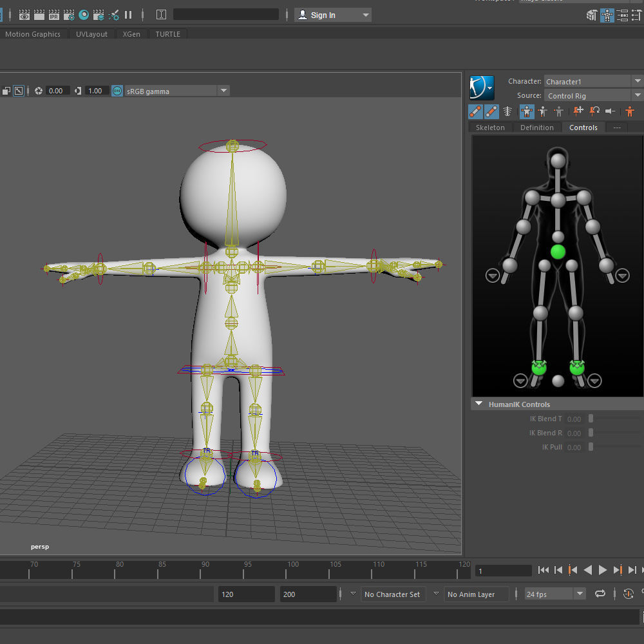Toggle HumanIK panel icon in status line

[x=607, y=15]
